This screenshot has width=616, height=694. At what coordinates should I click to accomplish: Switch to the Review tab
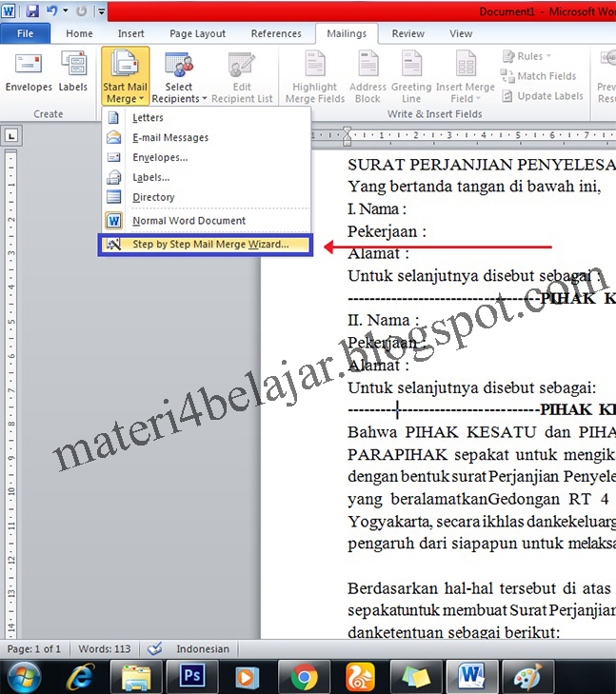point(408,33)
